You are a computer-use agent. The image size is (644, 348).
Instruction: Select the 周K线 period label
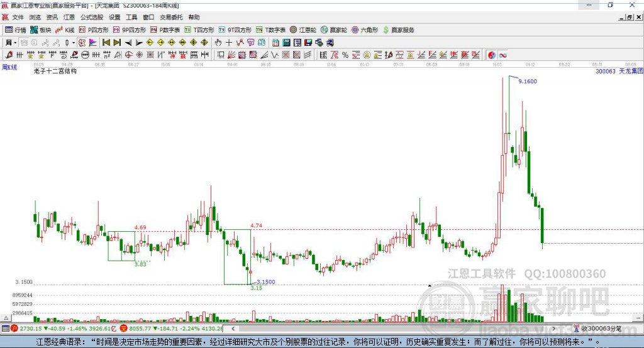(10, 67)
